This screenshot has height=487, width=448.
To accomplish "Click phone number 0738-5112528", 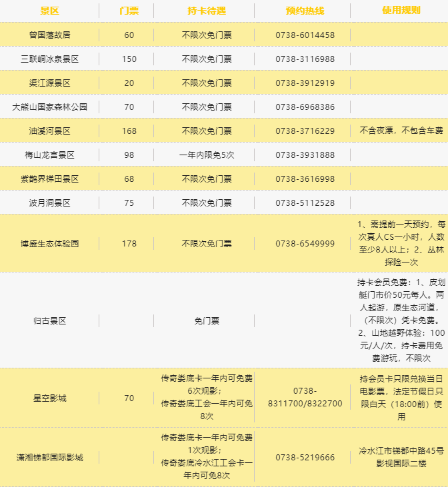I will 305,203.
